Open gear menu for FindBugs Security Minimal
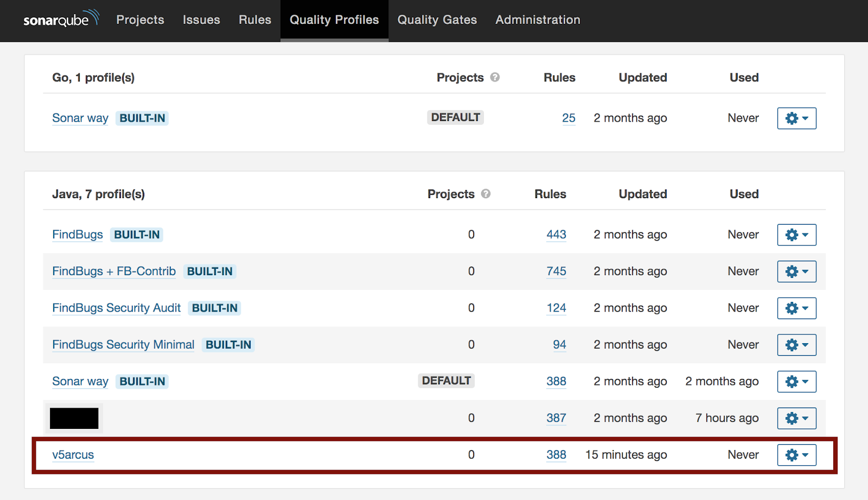The width and height of the screenshot is (868, 500). (796, 344)
